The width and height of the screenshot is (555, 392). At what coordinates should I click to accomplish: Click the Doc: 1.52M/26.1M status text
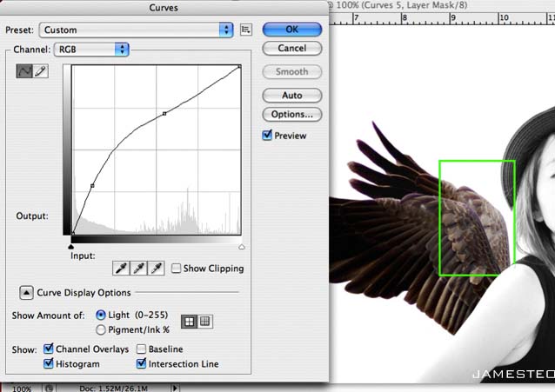click(x=113, y=389)
